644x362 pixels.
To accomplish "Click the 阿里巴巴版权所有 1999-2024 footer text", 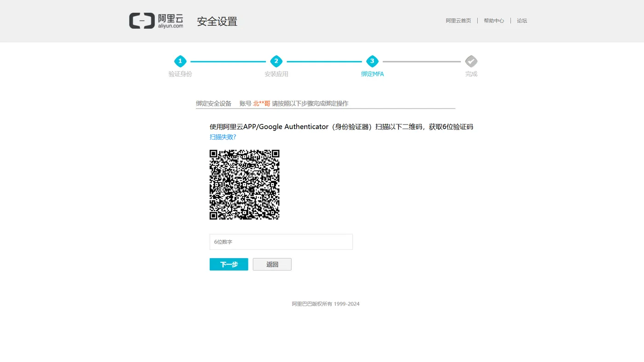I will coord(326,304).
